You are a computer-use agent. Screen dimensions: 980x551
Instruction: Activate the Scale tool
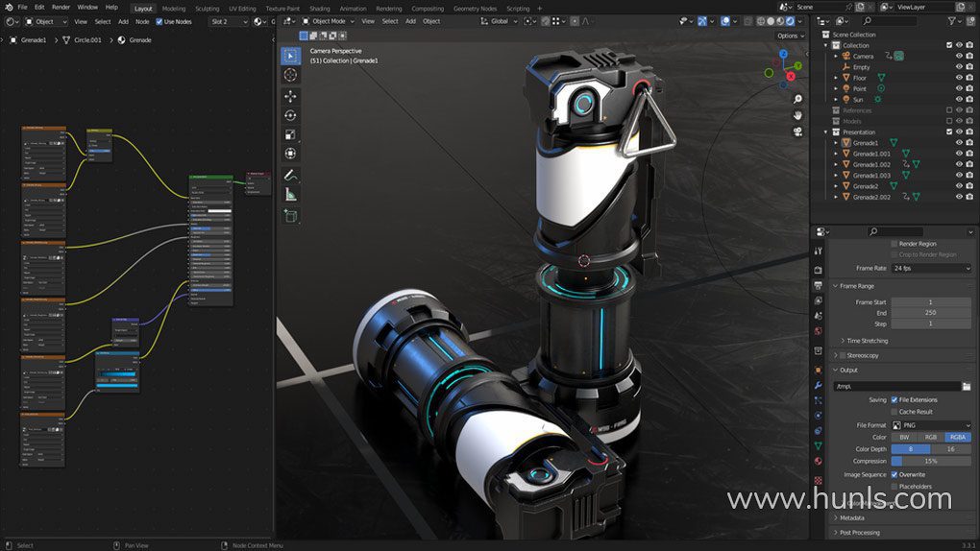(290, 134)
